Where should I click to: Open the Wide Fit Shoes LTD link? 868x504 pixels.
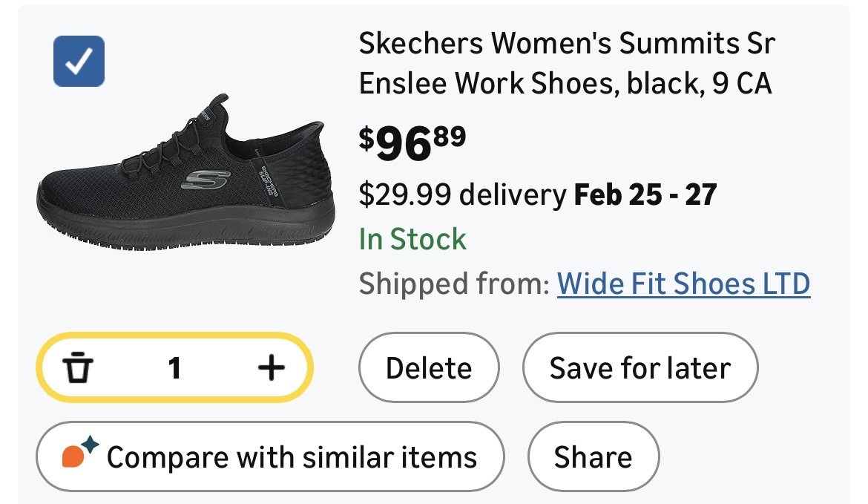pyautogui.click(x=683, y=284)
